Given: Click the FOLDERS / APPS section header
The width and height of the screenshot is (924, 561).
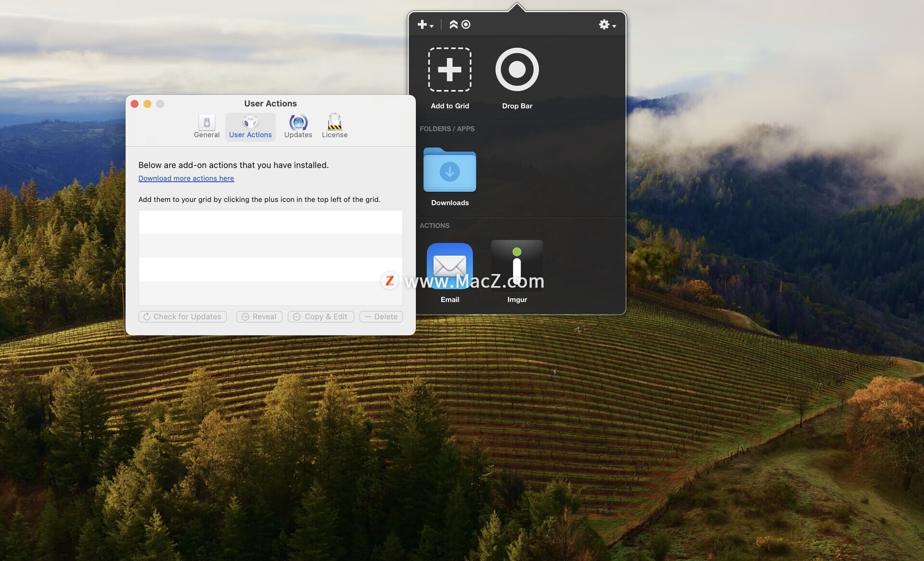Looking at the screenshot, I should [x=447, y=129].
